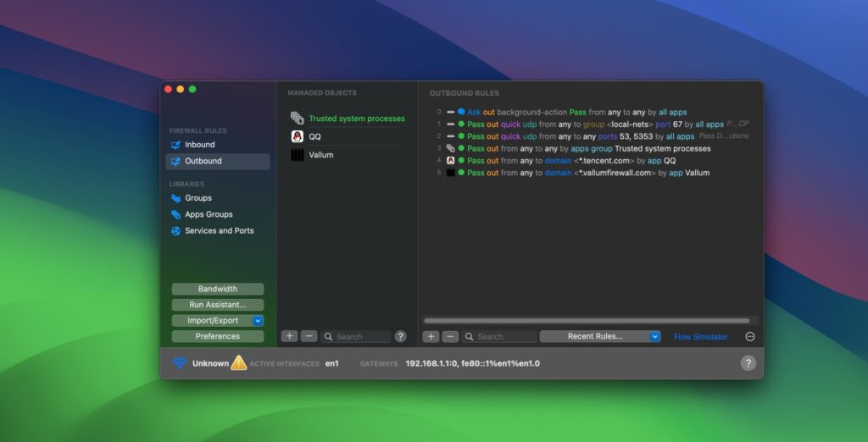
Task: Focus the Managed Objects search field
Action: pos(356,336)
